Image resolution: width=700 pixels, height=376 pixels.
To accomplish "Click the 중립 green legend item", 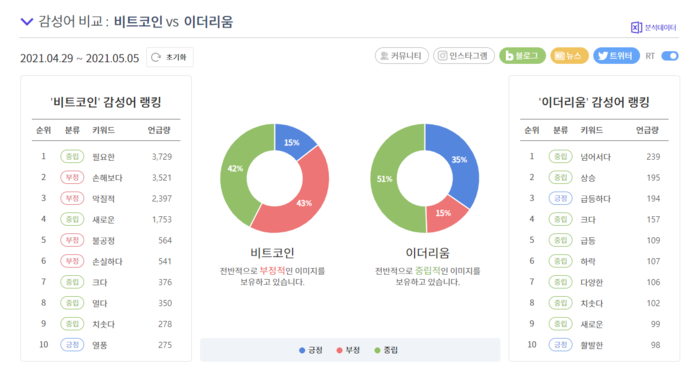I will (386, 350).
